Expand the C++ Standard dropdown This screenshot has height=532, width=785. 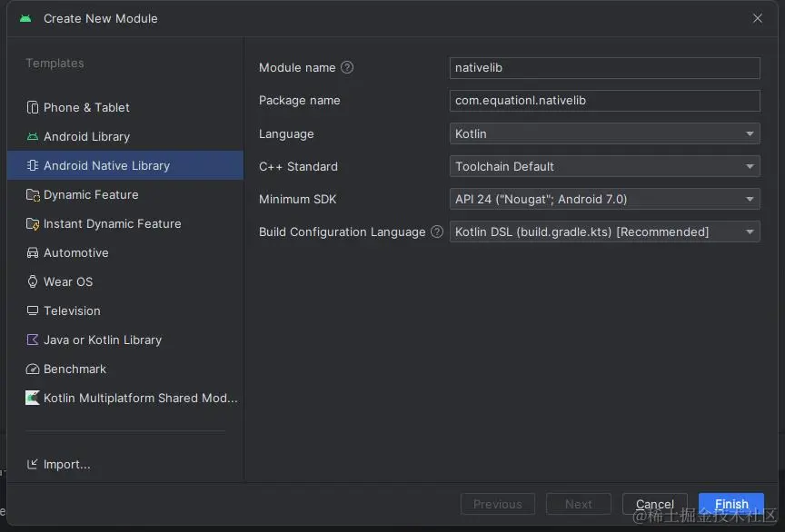tap(604, 166)
